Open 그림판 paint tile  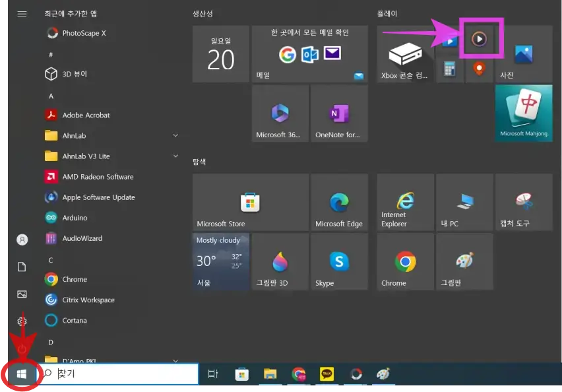pyautogui.click(x=464, y=261)
